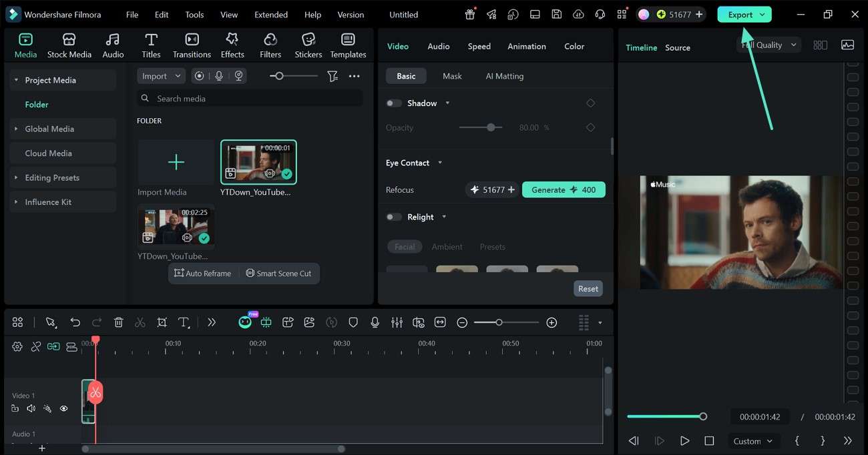Click the gift box icon

[x=470, y=14]
